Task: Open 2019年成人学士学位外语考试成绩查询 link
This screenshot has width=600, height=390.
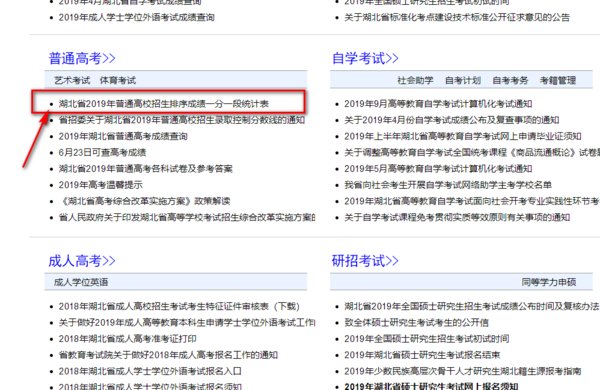Action: 137,18
